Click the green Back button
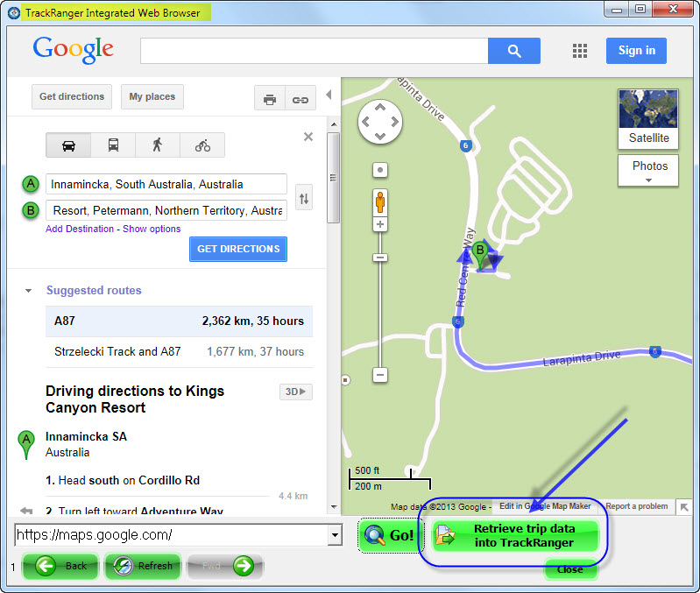The width and height of the screenshot is (700, 593). (60, 566)
